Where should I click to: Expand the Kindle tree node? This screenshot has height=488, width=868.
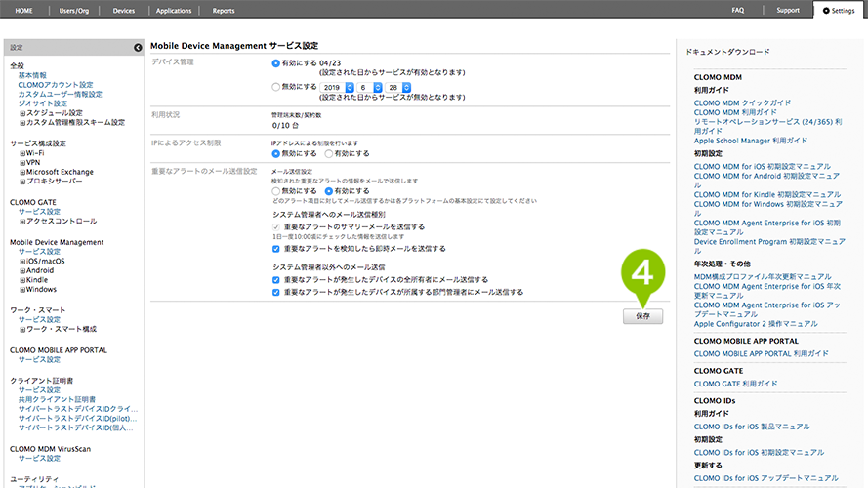click(x=22, y=280)
